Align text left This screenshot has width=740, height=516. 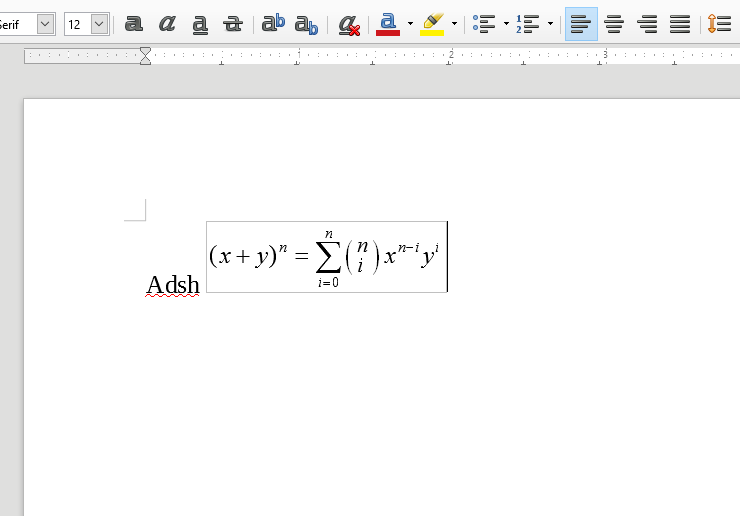point(581,24)
